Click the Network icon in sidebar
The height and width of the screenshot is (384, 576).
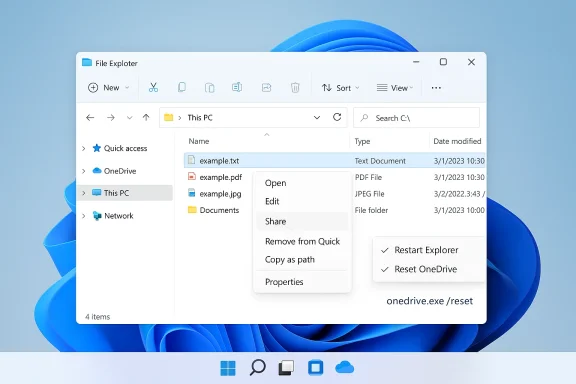coord(97,216)
